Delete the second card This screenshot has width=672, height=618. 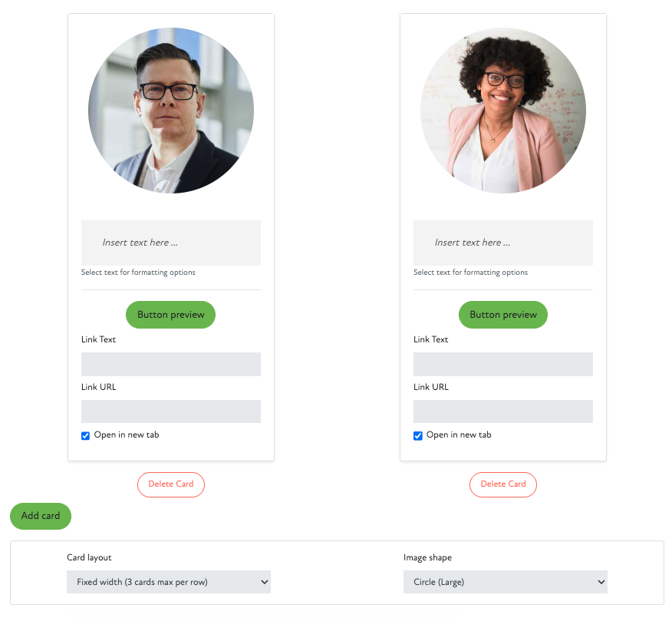point(503,484)
